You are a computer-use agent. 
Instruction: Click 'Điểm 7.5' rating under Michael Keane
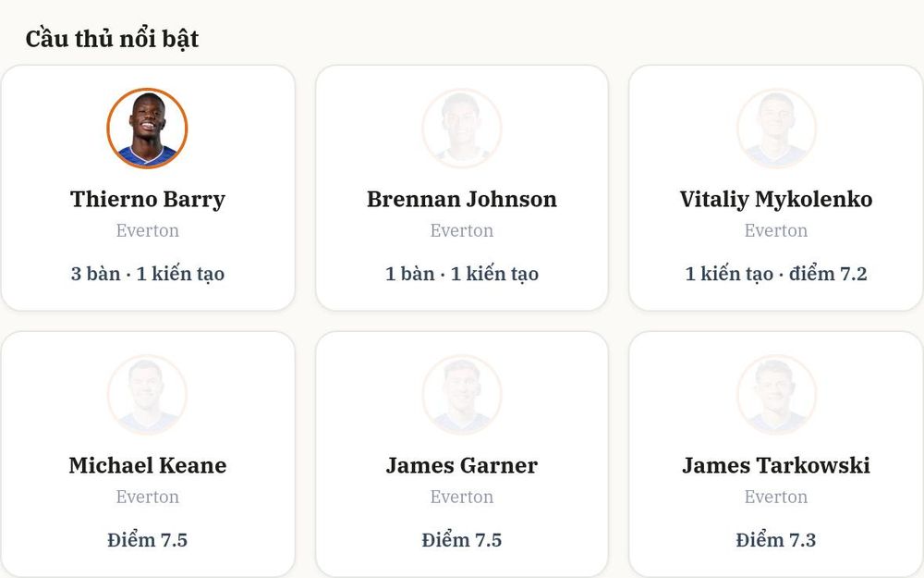click(147, 540)
